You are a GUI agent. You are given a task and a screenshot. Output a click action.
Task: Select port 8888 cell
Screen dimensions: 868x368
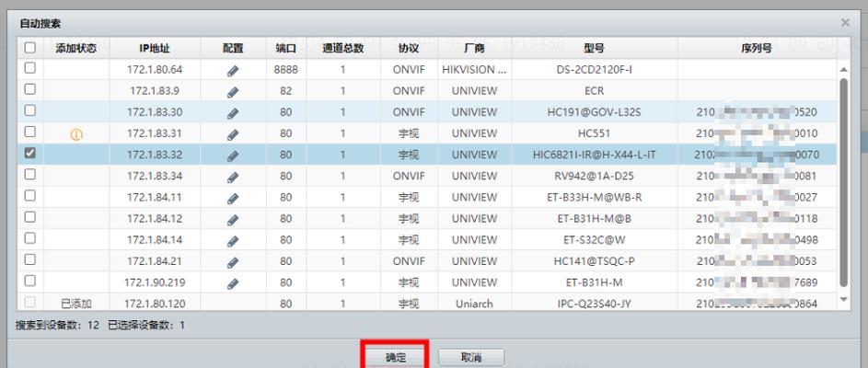(x=286, y=70)
